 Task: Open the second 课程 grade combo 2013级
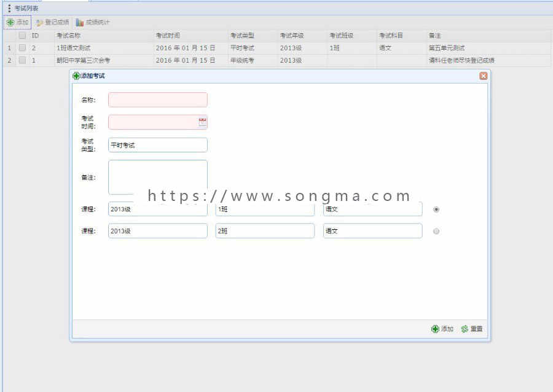pyautogui.click(x=158, y=231)
